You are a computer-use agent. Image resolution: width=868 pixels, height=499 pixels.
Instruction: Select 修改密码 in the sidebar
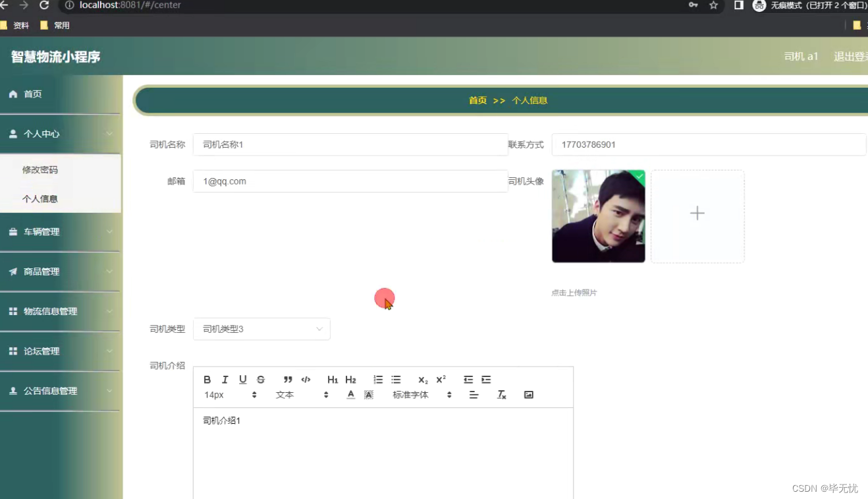coord(40,169)
